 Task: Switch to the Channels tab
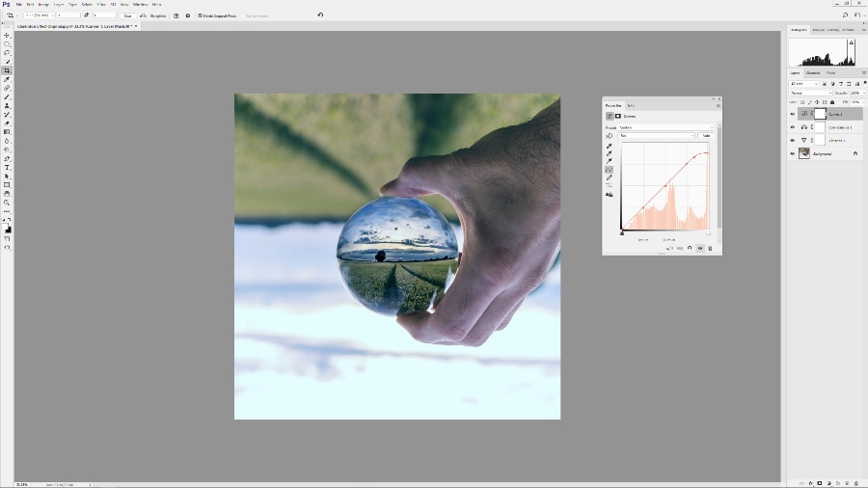tap(813, 73)
